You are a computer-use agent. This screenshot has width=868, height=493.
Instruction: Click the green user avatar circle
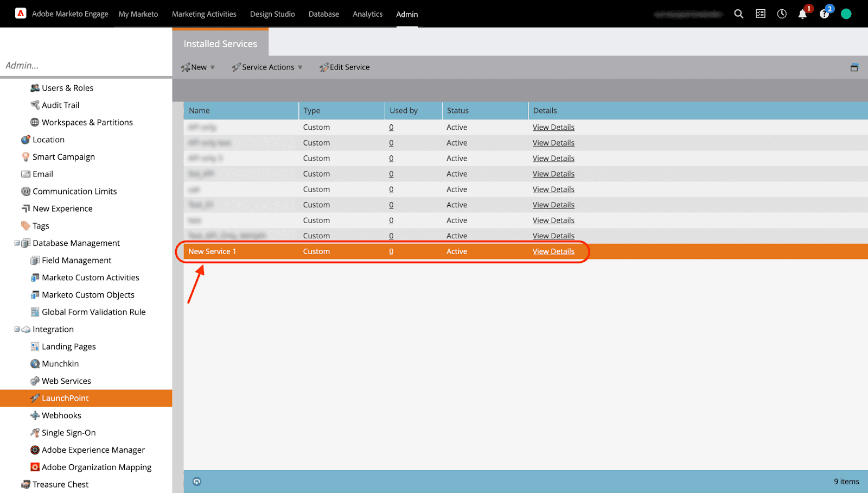(846, 14)
